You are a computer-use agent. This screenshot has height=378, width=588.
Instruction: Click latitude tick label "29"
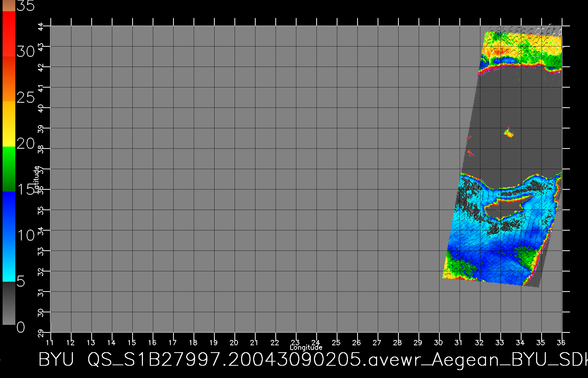pyautogui.click(x=41, y=333)
